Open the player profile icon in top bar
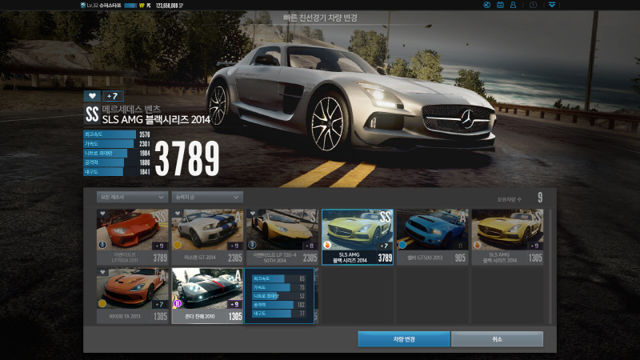 513,5
